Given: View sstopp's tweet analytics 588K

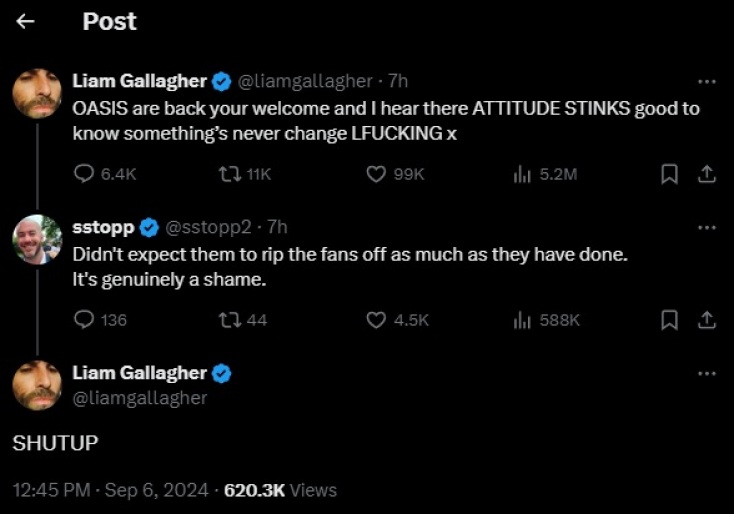Looking at the screenshot, I should [521, 320].
